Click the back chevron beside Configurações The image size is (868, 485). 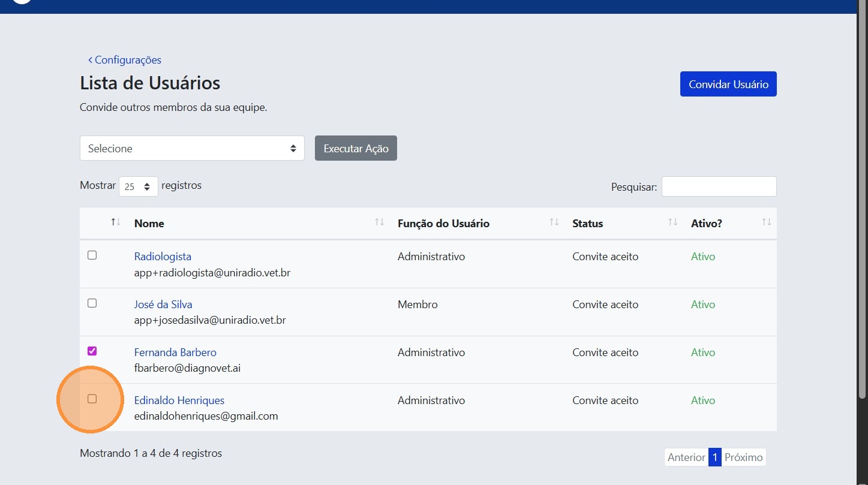pyautogui.click(x=90, y=59)
